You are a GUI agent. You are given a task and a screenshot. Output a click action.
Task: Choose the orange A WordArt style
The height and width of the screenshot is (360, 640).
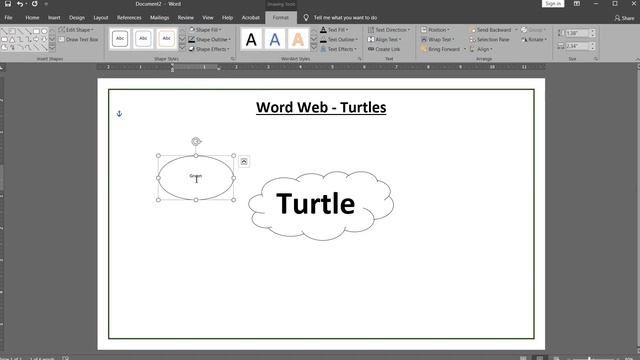pyautogui.click(x=298, y=40)
